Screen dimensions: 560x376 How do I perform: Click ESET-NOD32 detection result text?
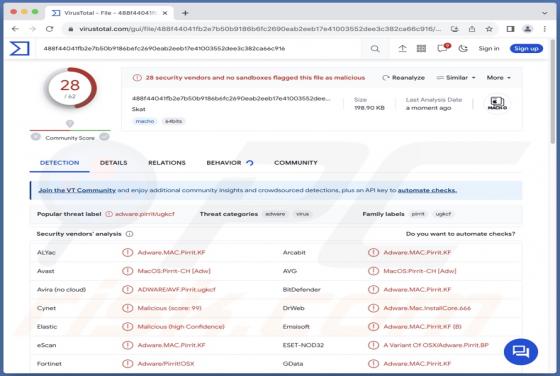[x=436, y=345]
